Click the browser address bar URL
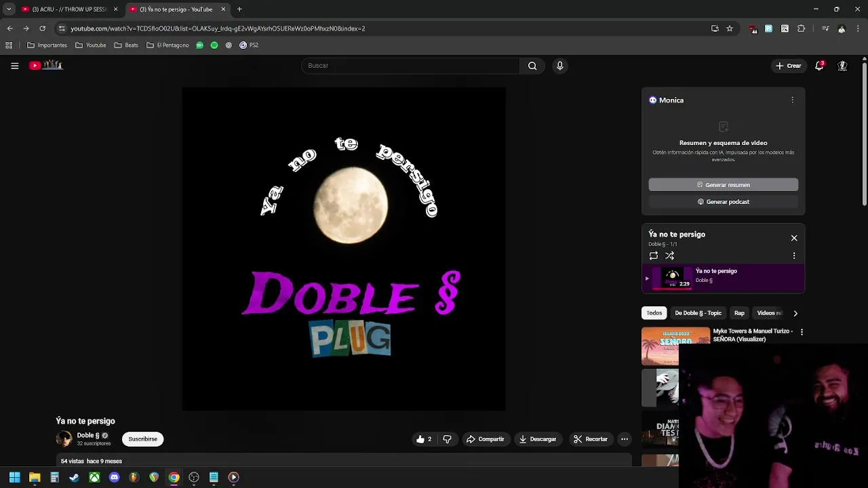 (218, 28)
